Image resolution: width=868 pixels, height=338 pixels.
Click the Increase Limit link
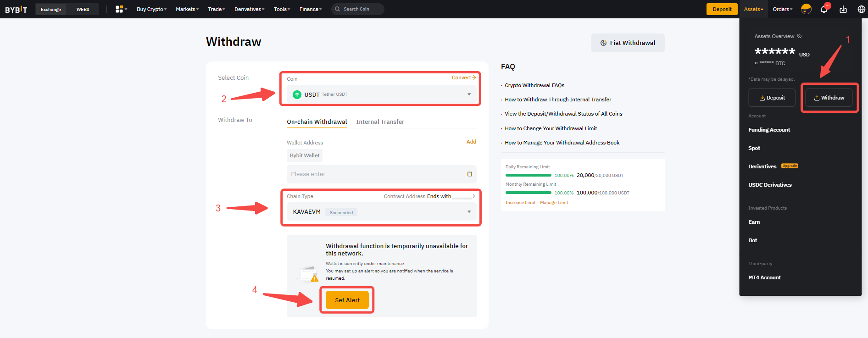520,203
